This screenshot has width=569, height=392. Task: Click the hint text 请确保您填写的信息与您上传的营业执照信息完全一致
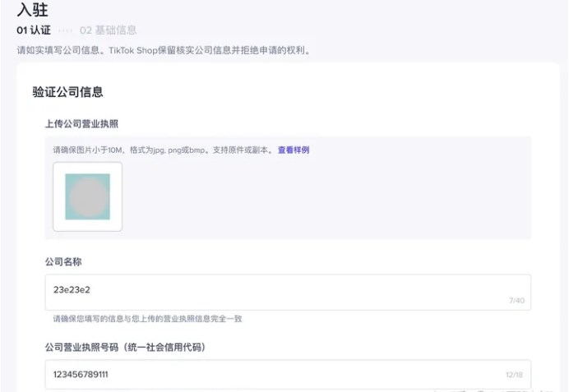coord(147,319)
